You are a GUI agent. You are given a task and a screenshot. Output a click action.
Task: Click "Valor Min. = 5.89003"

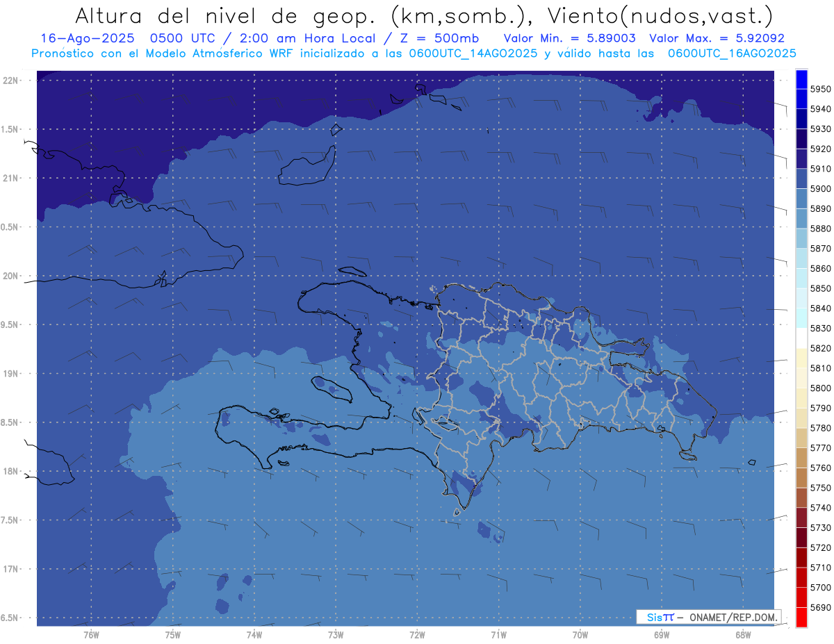coord(570,38)
